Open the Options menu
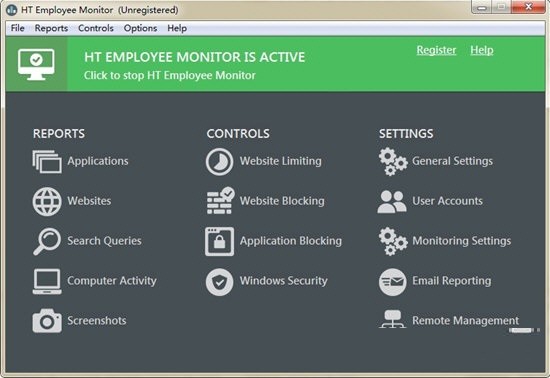 pos(140,28)
